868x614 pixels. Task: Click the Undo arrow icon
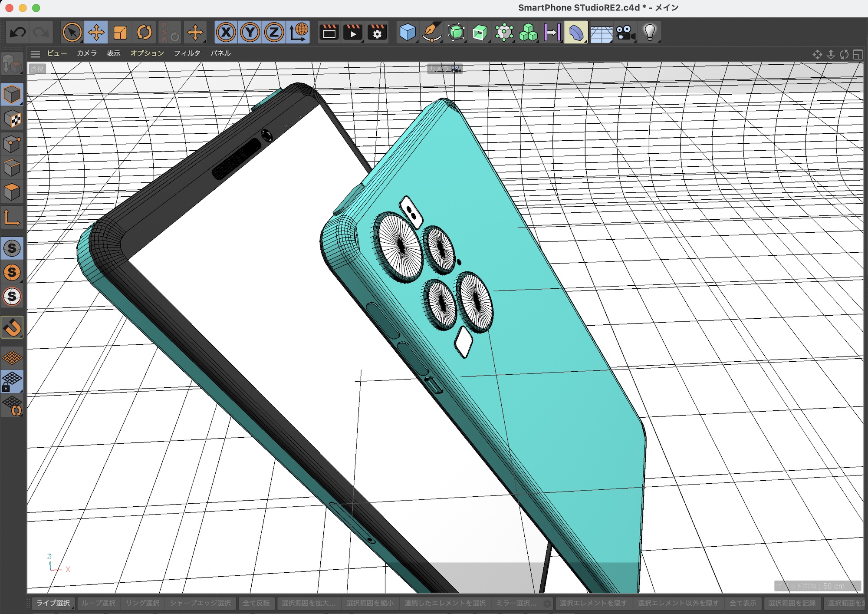(x=18, y=32)
